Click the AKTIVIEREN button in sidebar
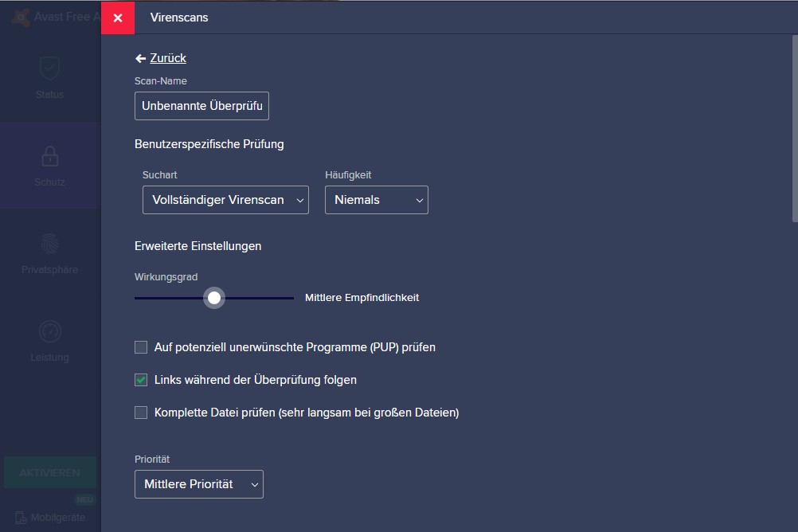Screen dimensions: 798x532 (x=50, y=473)
